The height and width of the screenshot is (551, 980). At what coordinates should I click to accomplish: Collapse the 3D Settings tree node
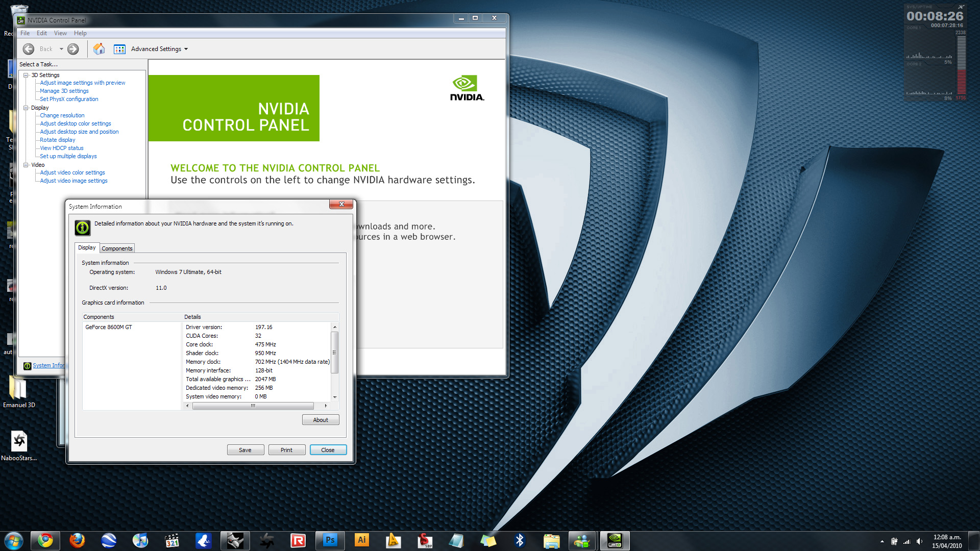26,75
